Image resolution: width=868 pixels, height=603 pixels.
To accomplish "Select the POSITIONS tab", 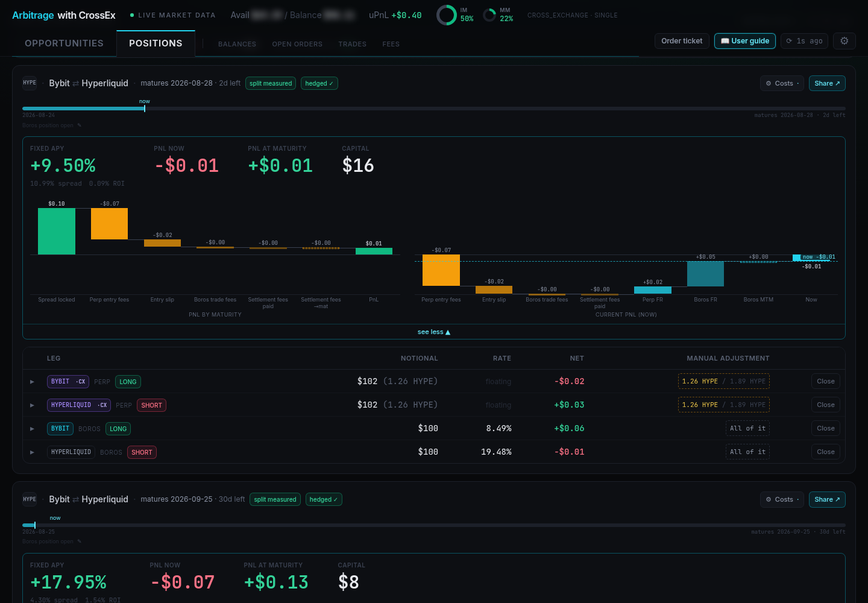I will 156,43.
